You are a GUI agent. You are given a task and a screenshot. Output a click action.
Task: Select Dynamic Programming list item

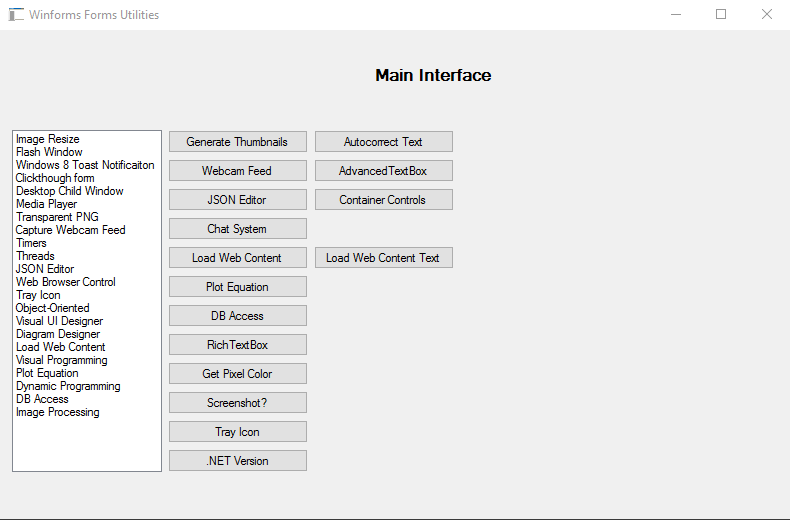87,386
